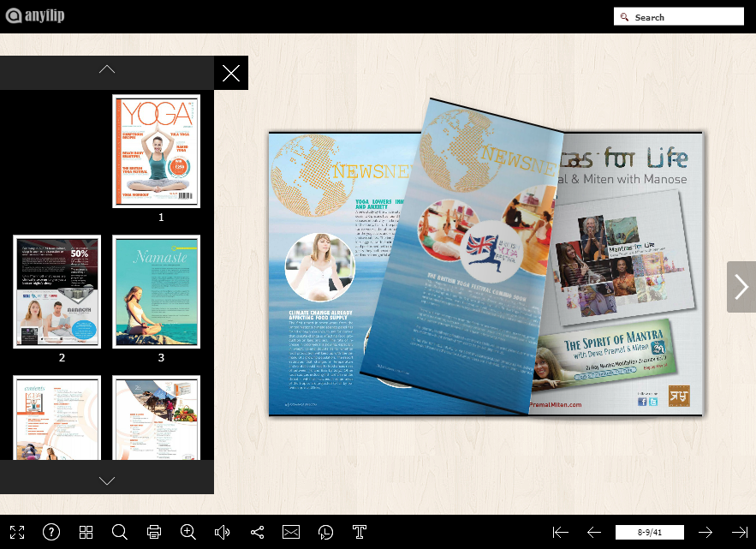Click the page number field showing 8-9/41

coord(650,532)
